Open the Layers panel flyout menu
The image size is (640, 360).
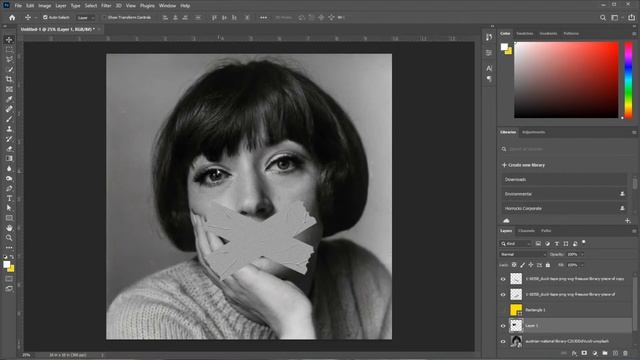click(634, 231)
